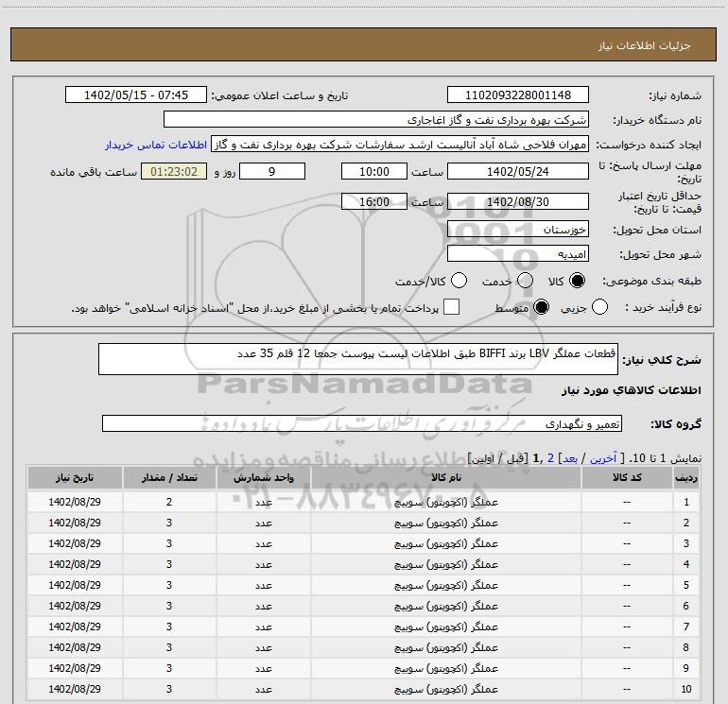
Task: Click the need number field 1102093228001148
Action: point(518,94)
